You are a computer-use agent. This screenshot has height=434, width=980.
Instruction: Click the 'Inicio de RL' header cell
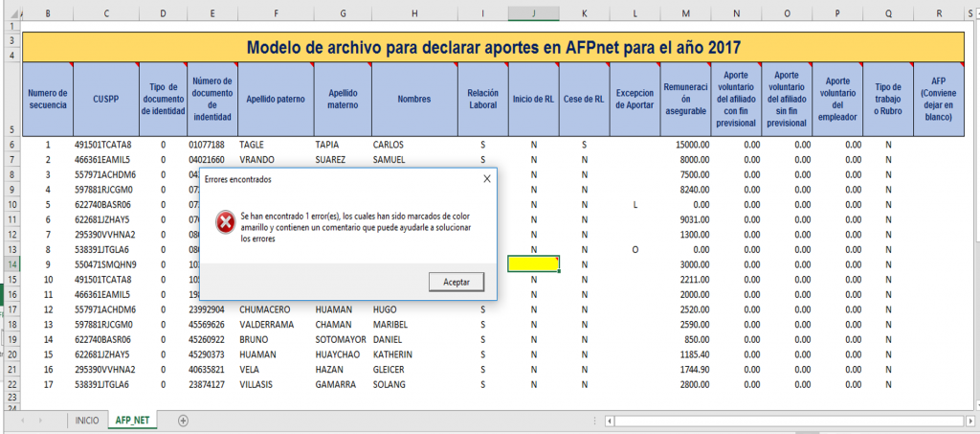tap(533, 99)
